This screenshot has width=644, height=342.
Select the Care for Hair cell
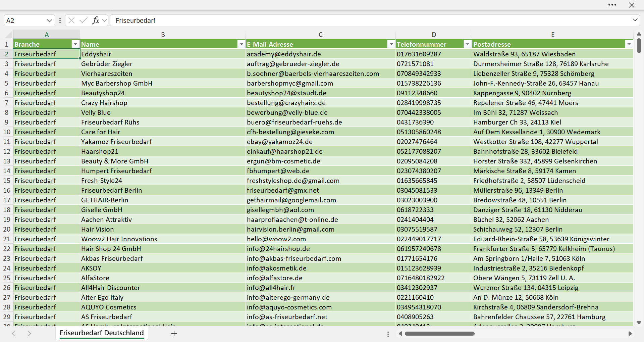pyautogui.click(x=163, y=132)
